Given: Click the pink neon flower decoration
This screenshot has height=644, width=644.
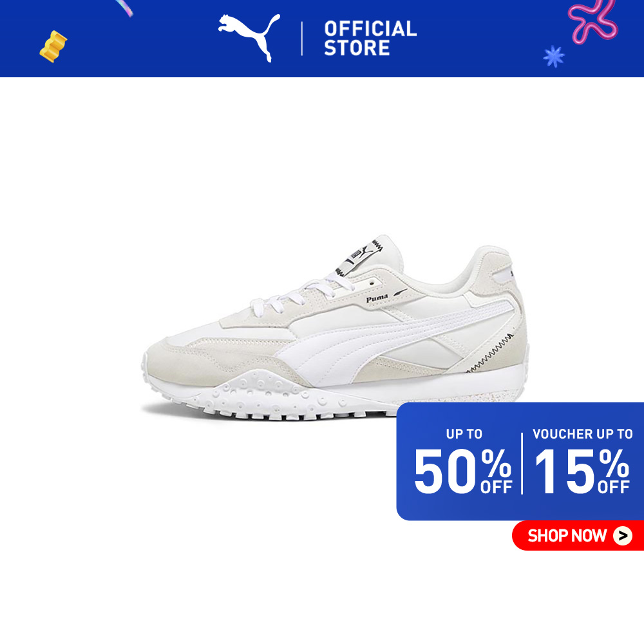Looking at the screenshot, I should click(x=593, y=21).
